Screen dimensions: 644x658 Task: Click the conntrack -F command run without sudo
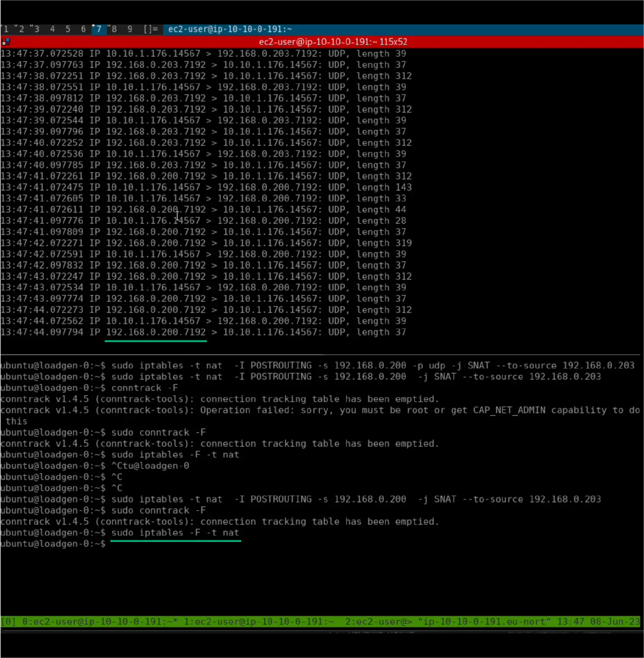145,388
